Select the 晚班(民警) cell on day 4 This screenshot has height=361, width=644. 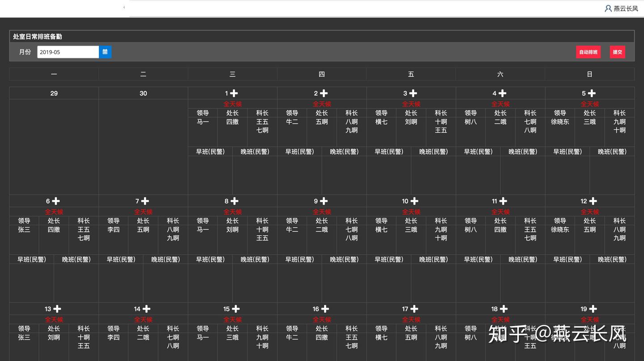click(522, 152)
